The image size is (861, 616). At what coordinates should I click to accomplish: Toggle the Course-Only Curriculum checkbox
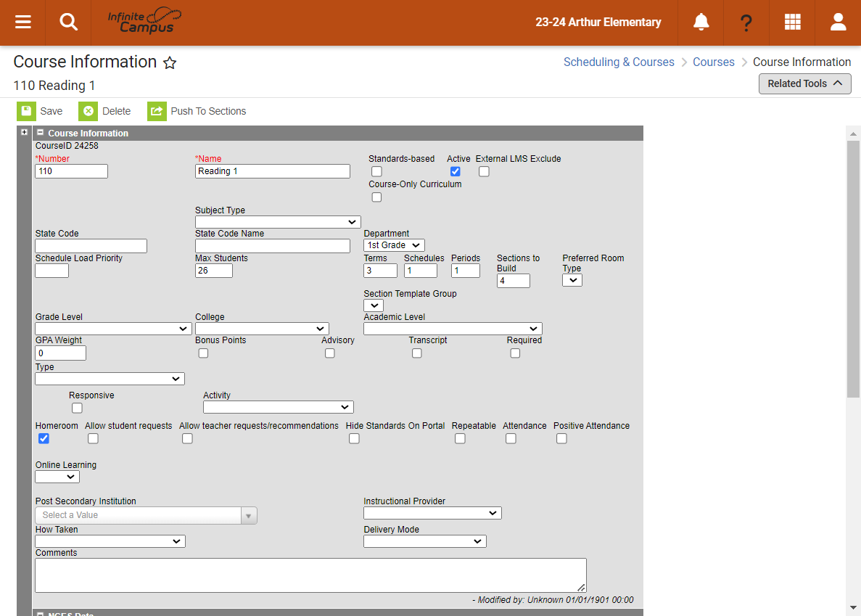(376, 197)
